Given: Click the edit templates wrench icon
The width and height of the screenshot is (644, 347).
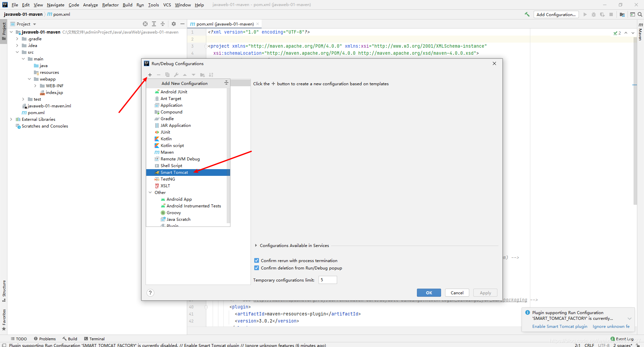Looking at the screenshot, I should click(x=176, y=75).
